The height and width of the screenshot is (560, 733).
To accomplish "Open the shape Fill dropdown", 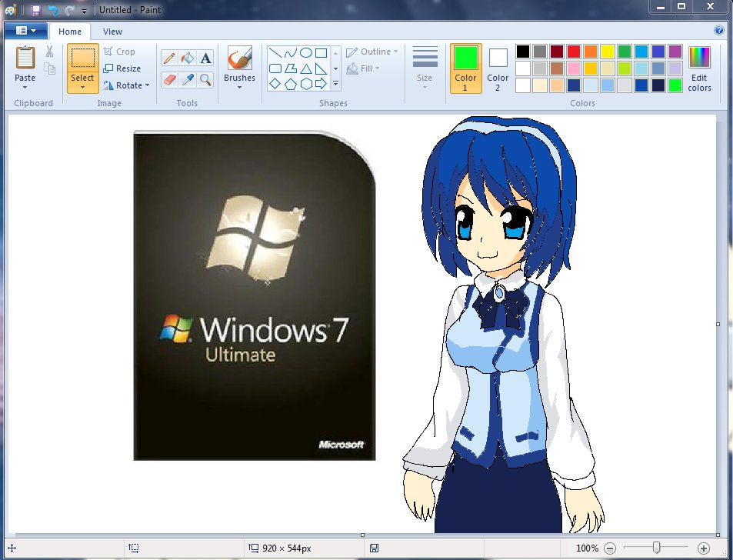I will coord(363,68).
